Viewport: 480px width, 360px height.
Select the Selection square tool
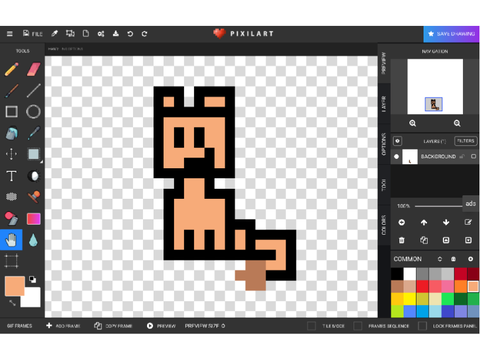(33, 154)
